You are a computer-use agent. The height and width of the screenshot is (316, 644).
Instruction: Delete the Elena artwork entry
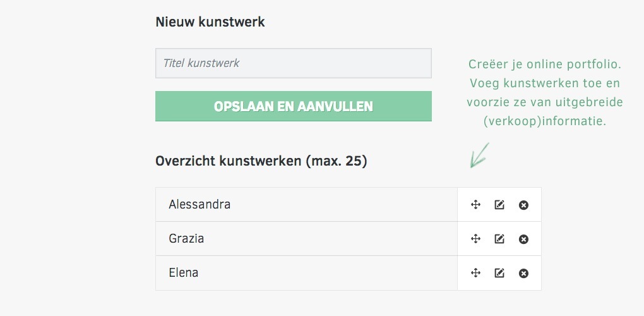523,273
